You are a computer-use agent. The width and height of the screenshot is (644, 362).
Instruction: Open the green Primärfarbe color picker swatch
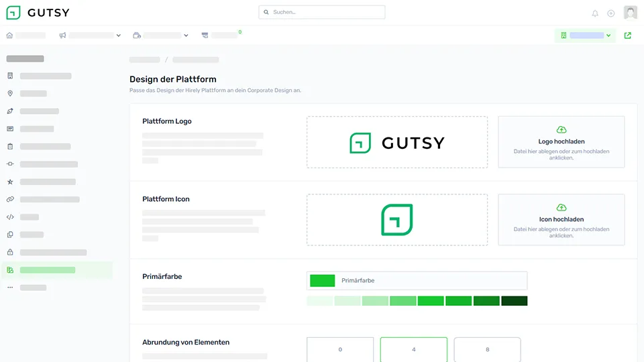(323, 281)
